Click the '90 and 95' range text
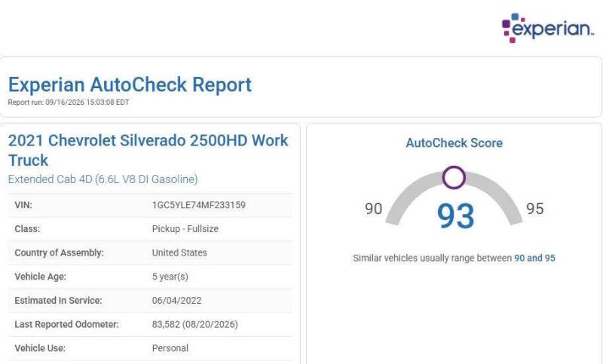Screen dimensions: 603x364 tap(534, 258)
